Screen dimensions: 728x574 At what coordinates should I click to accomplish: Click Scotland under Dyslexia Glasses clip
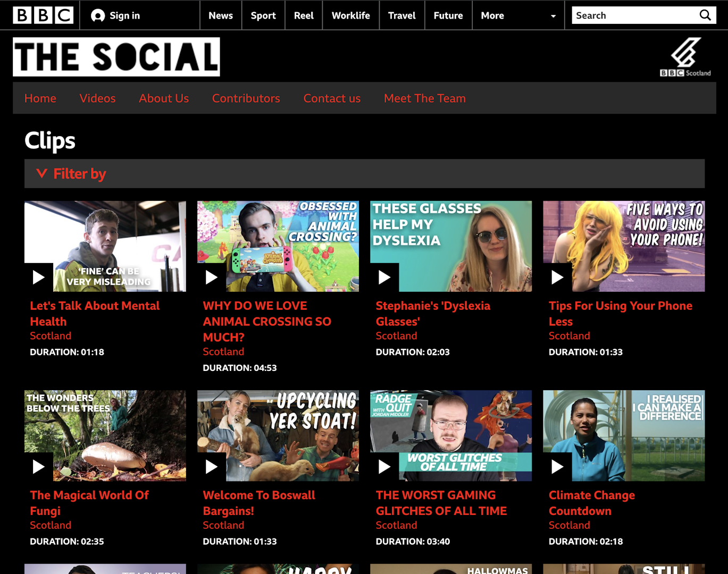(396, 336)
